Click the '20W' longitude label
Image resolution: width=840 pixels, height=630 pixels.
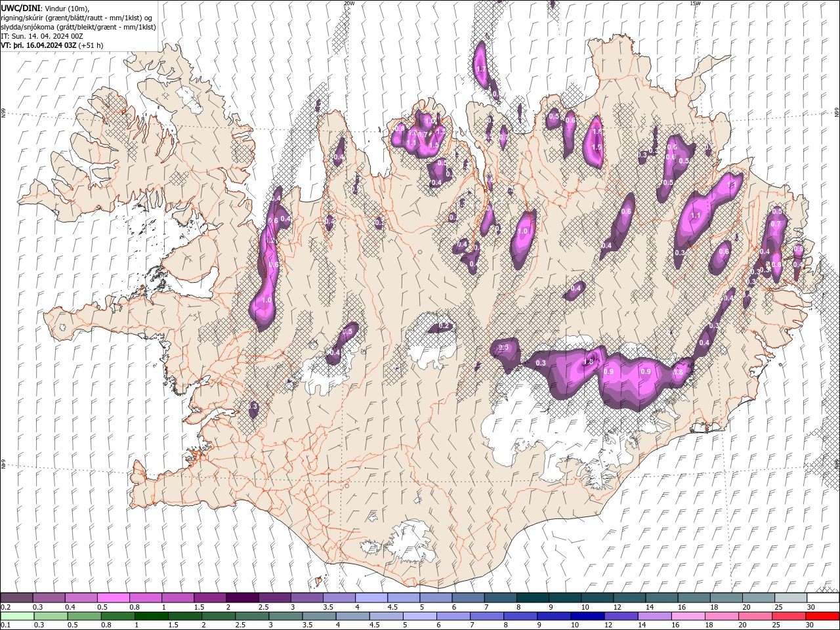pyautogui.click(x=349, y=3)
